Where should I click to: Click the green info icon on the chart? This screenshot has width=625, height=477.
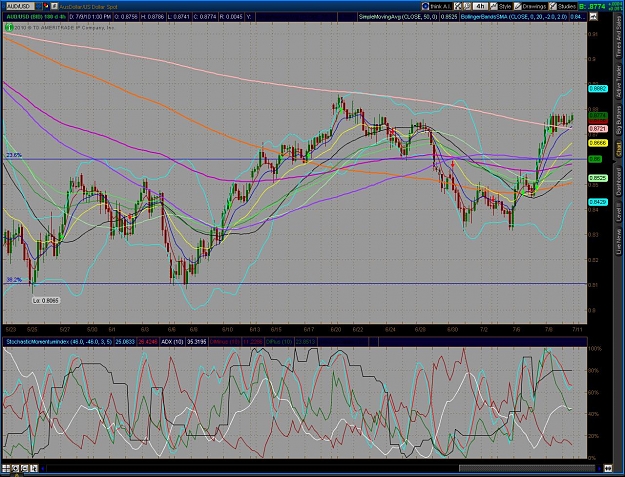(x=9, y=27)
